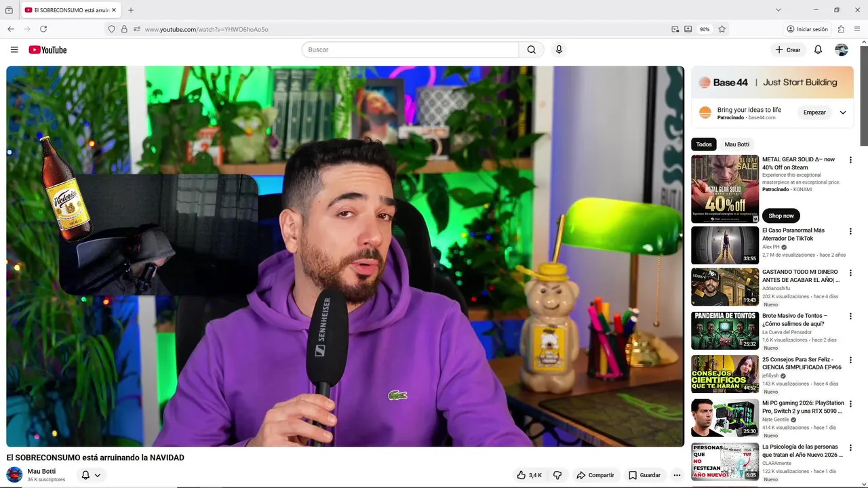Open the picture-in-picture icon in address bar
The image size is (868, 488).
click(675, 29)
